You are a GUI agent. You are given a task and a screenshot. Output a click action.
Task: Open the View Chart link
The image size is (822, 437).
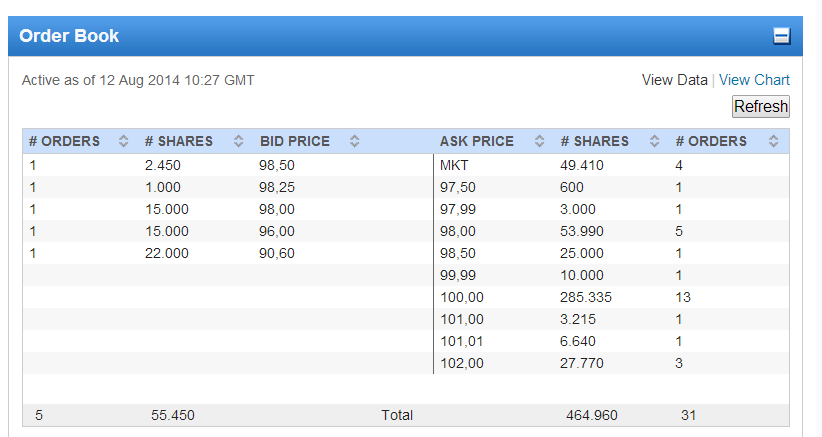pos(754,80)
